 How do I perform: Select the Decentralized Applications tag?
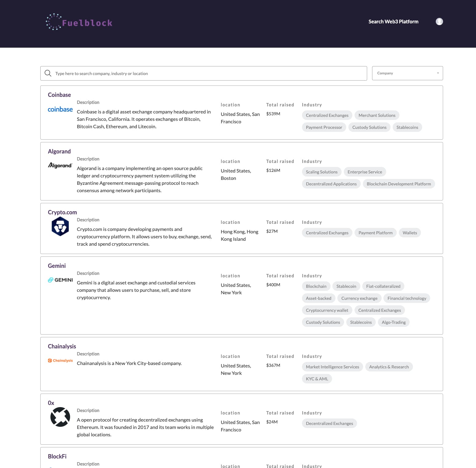click(331, 184)
